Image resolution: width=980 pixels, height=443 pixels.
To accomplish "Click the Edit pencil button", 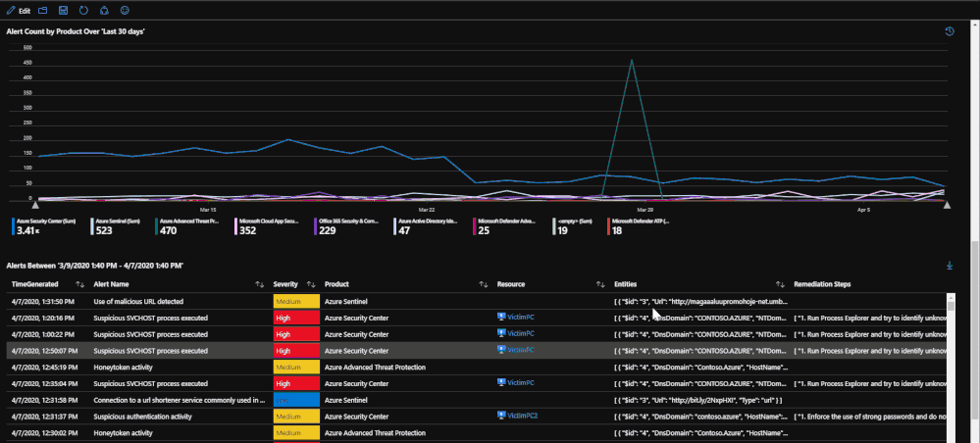I will [x=18, y=11].
